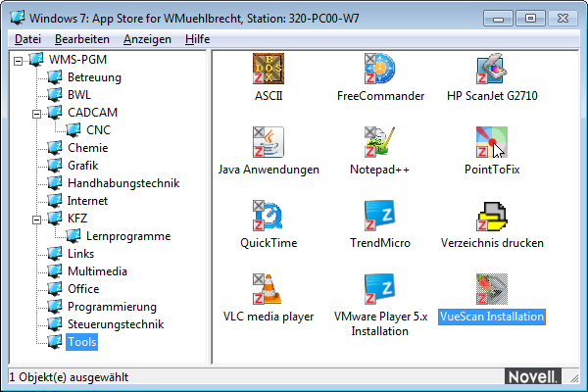
Task: Click the BWL folder icon in tree
Action: coord(55,95)
